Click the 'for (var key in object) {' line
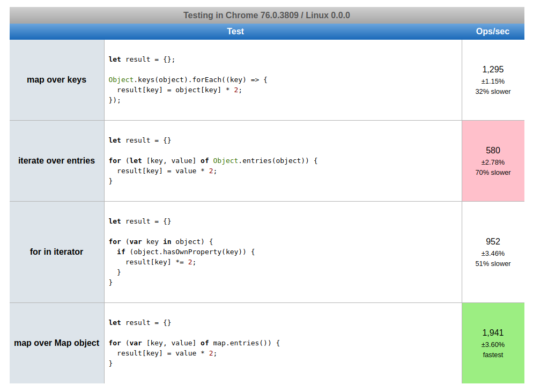Screen dimensions: 533x392 pyautogui.click(x=161, y=241)
